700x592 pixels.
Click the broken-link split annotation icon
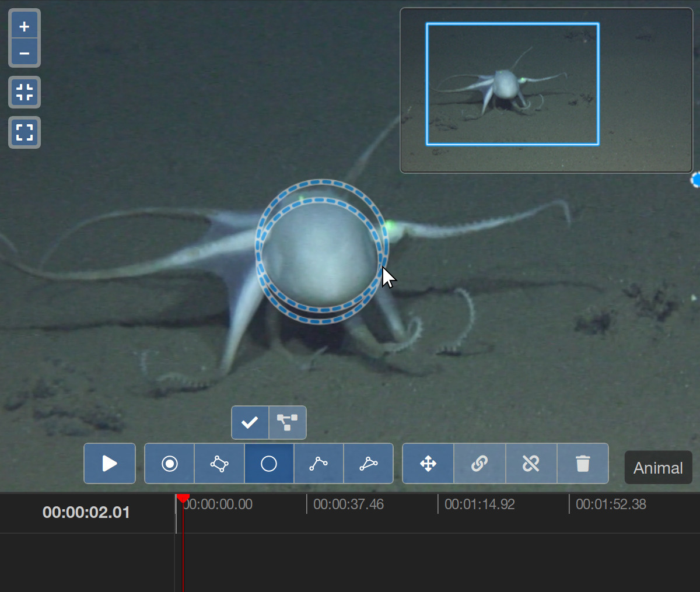click(531, 464)
